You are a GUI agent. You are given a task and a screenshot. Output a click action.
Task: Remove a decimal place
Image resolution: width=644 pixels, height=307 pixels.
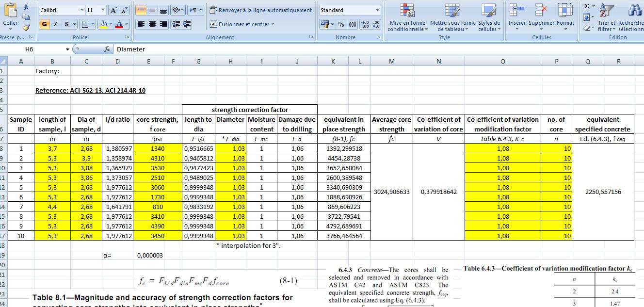pyautogui.click(x=376, y=24)
